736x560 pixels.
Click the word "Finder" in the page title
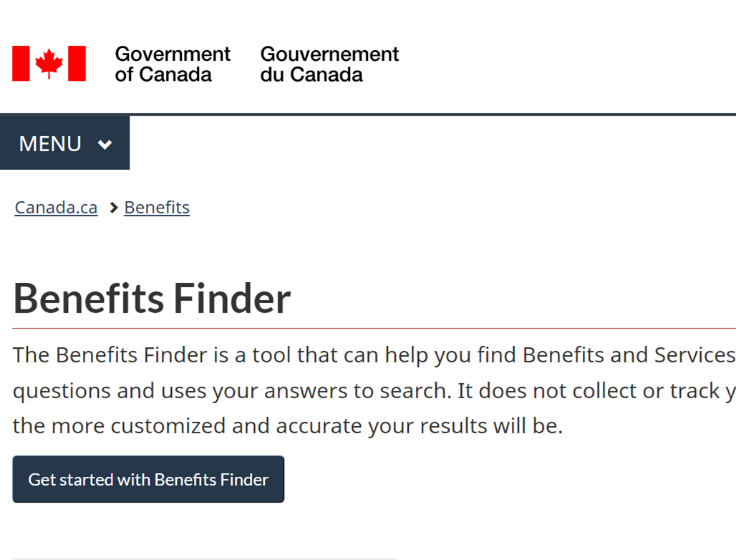(233, 299)
